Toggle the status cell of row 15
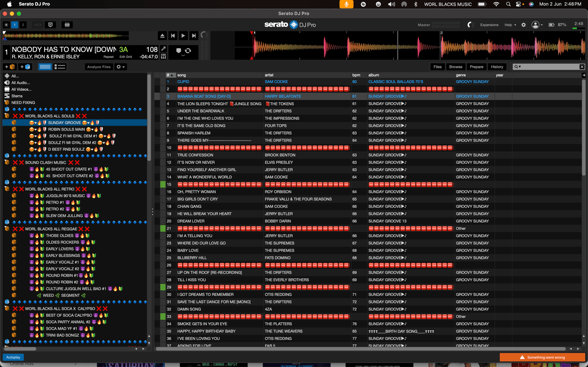This screenshot has height=367, width=588. coord(163,184)
